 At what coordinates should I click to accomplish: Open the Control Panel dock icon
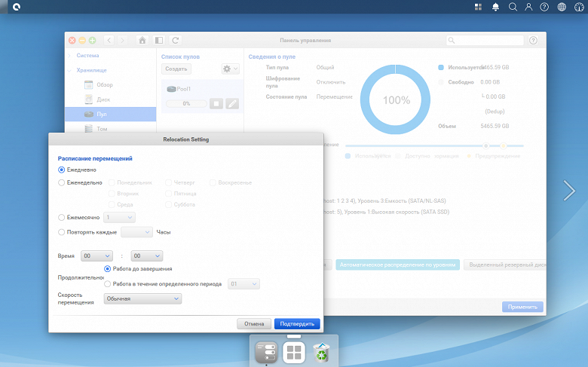tap(266, 352)
